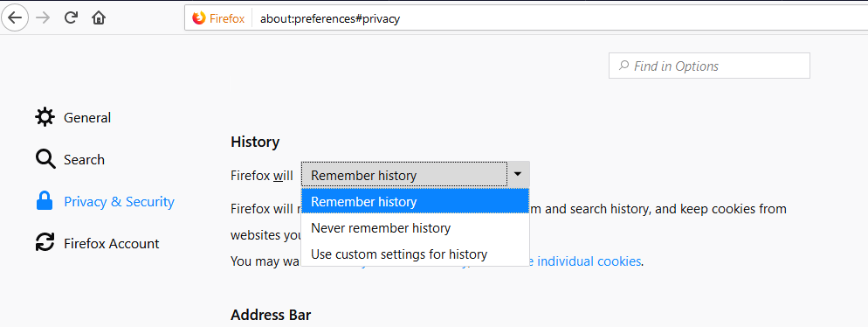This screenshot has width=868, height=327.
Task: Click the Firefox logo in address bar
Action: (x=199, y=18)
